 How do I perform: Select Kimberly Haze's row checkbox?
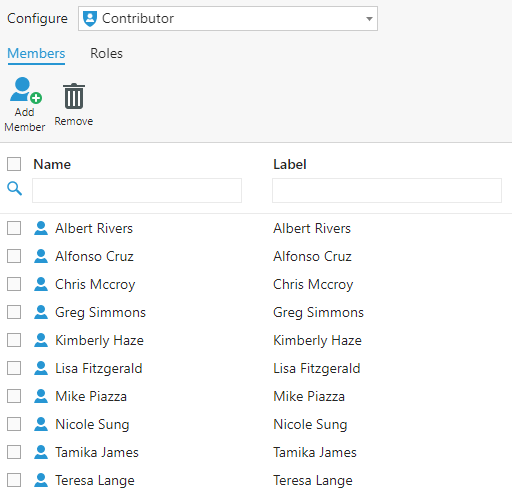(x=14, y=340)
